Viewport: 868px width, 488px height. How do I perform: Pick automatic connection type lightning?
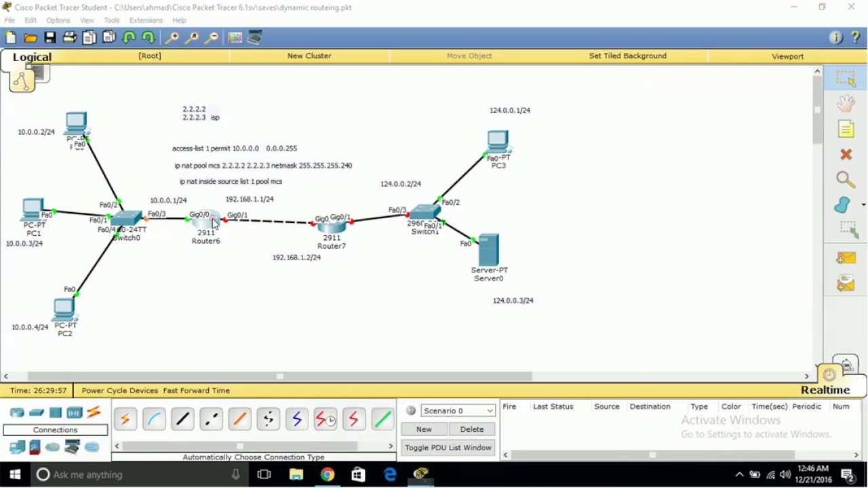tap(125, 420)
